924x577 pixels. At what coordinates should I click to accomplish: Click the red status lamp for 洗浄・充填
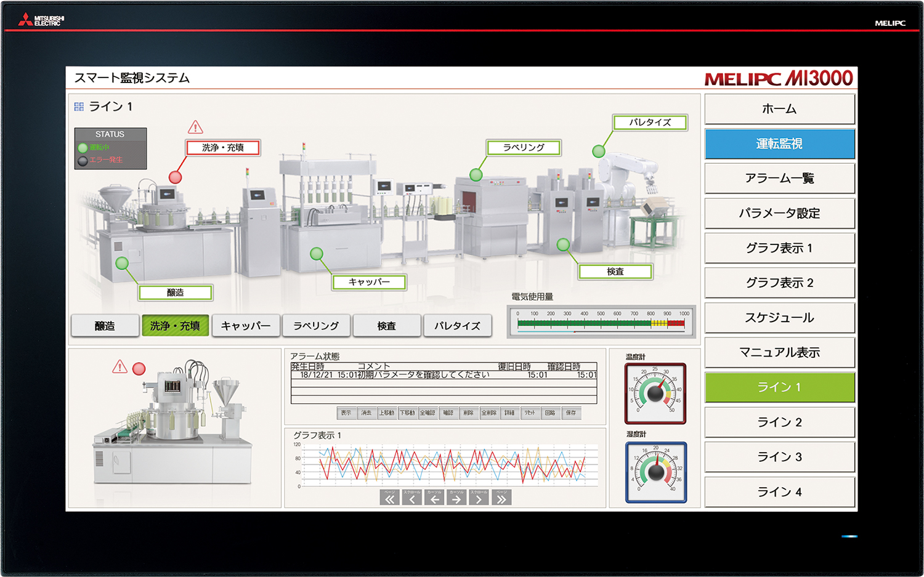(x=176, y=177)
